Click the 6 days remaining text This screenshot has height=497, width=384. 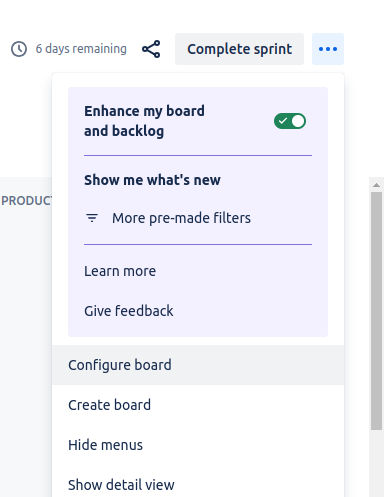(x=81, y=49)
